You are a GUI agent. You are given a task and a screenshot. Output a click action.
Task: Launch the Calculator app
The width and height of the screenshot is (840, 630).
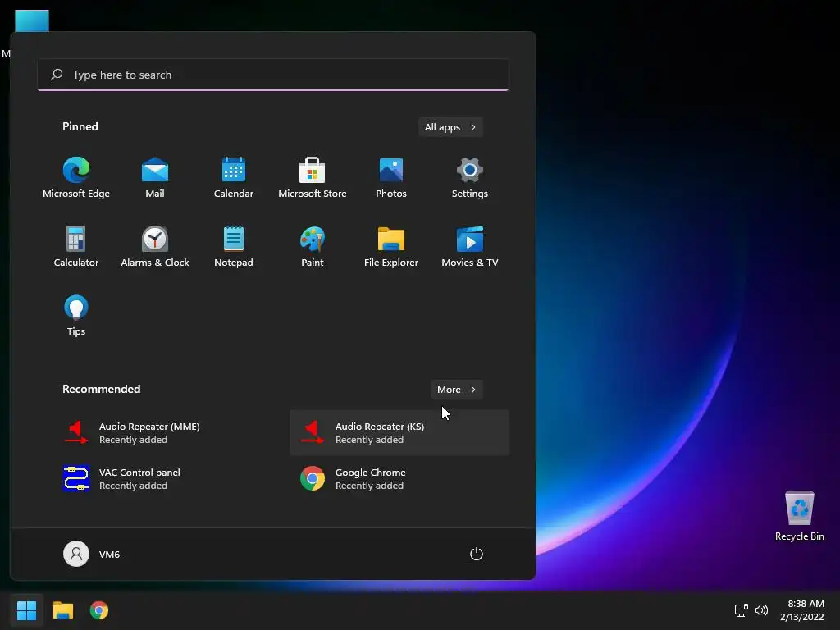pos(76,247)
